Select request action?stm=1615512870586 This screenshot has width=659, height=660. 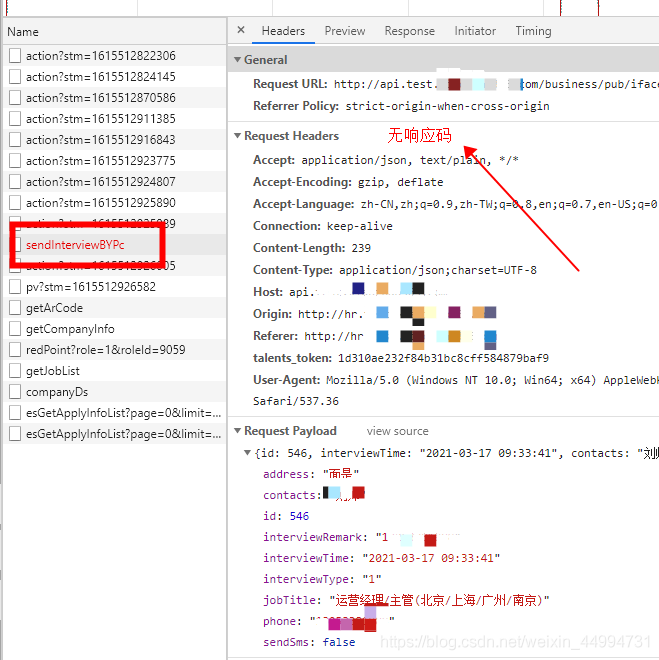(x=101, y=98)
